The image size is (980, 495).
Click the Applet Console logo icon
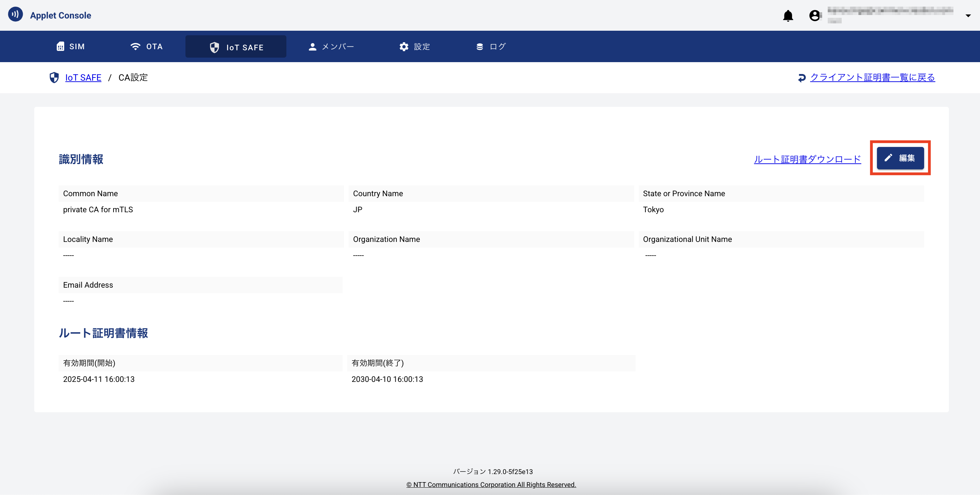coord(15,14)
